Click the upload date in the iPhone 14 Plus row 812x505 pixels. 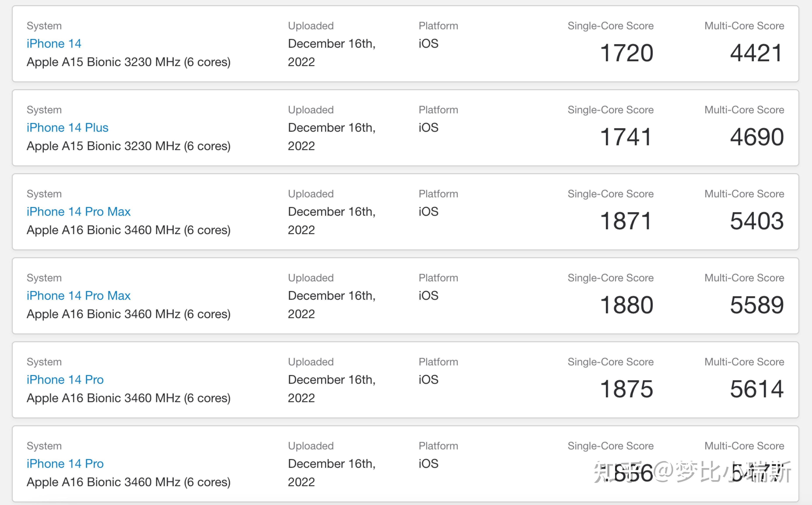(331, 137)
